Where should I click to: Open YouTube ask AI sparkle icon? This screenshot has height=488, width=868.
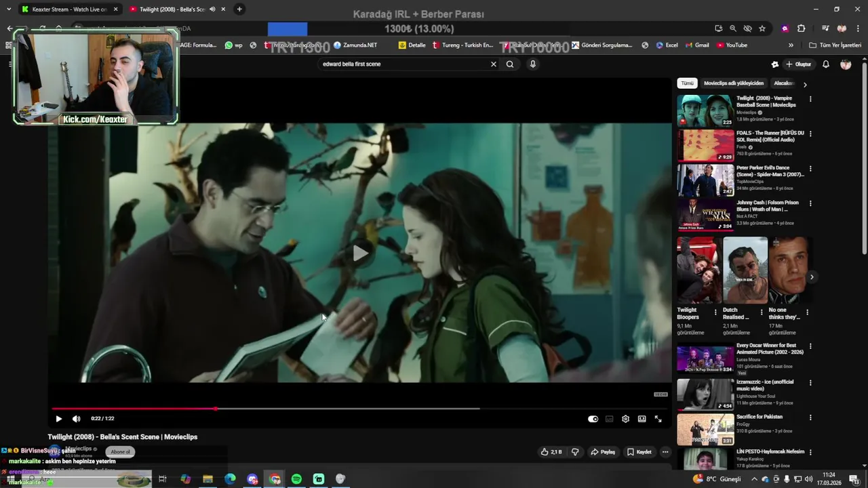[x=775, y=64]
